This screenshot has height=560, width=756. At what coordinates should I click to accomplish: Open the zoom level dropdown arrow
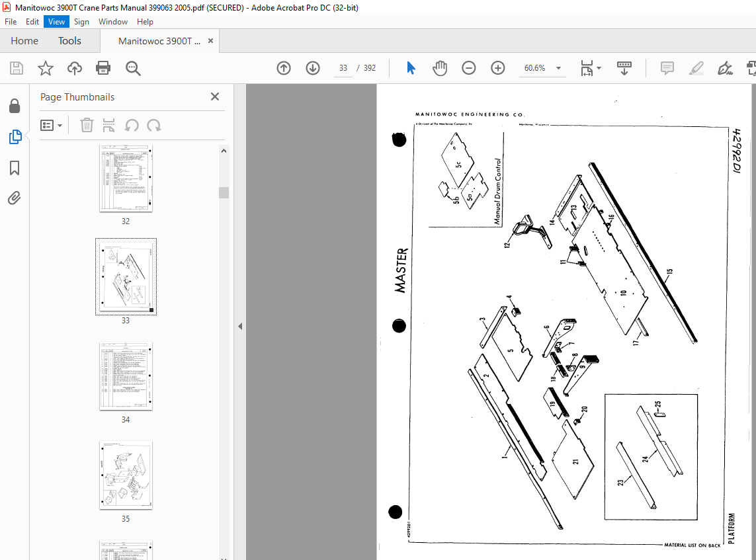click(558, 68)
